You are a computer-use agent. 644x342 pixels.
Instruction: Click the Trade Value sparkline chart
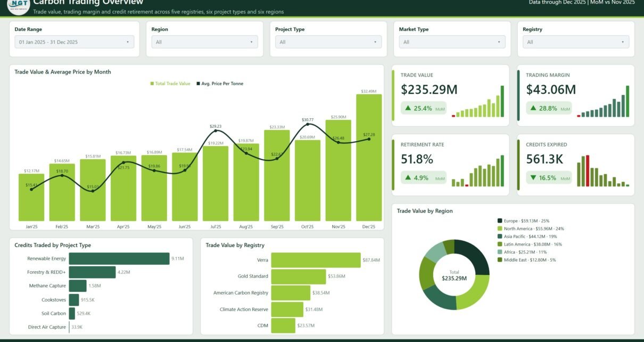coord(477,101)
